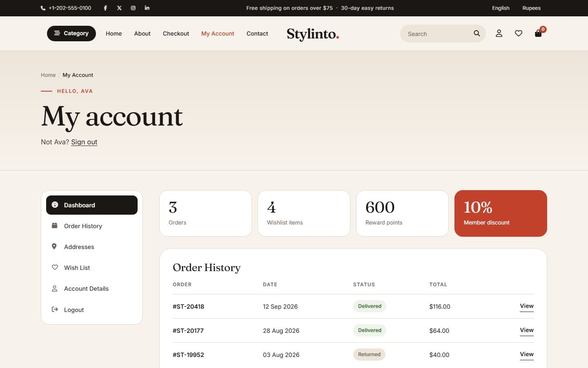The image size is (588, 368).
Task: Open the Checkout navigation item
Action: (x=176, y=34)
